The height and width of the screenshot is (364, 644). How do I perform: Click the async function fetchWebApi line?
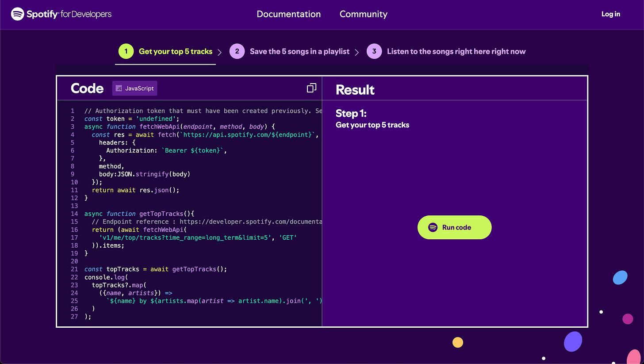coord(180,126)
